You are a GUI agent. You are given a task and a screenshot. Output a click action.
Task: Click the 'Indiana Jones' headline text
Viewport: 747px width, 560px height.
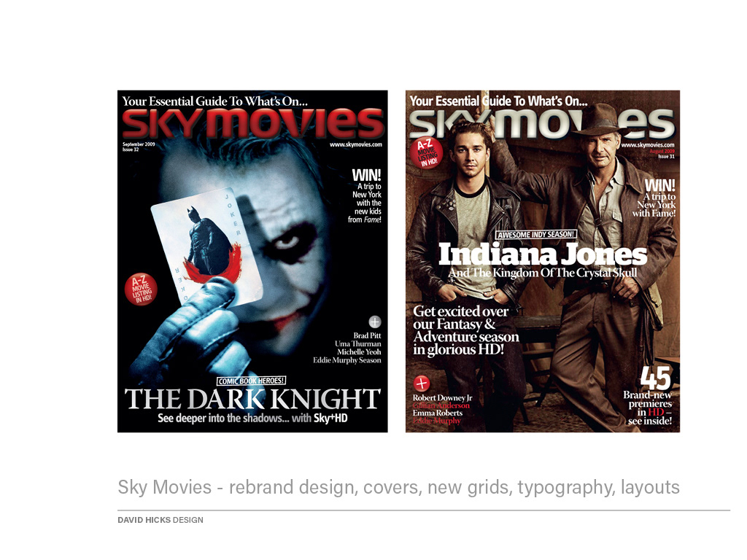[543, 254]
